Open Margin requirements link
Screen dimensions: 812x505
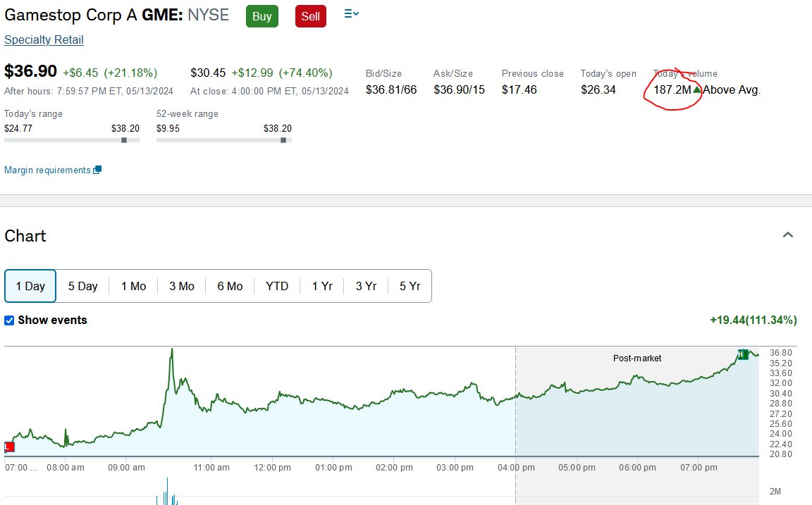[x=47, y=170]
